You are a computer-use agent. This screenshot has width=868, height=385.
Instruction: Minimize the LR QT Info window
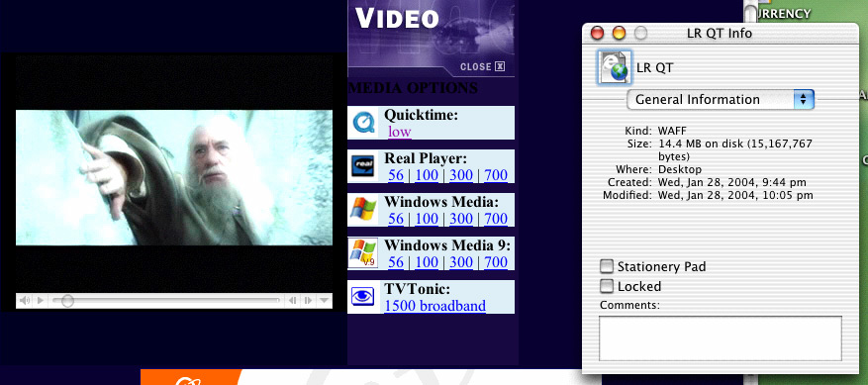619,34
